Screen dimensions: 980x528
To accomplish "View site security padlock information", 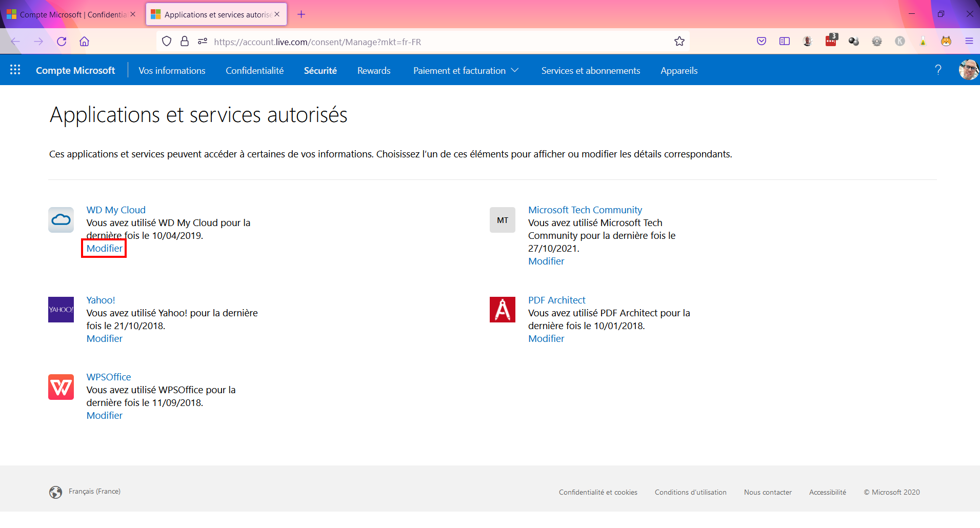I will (185, 42).
